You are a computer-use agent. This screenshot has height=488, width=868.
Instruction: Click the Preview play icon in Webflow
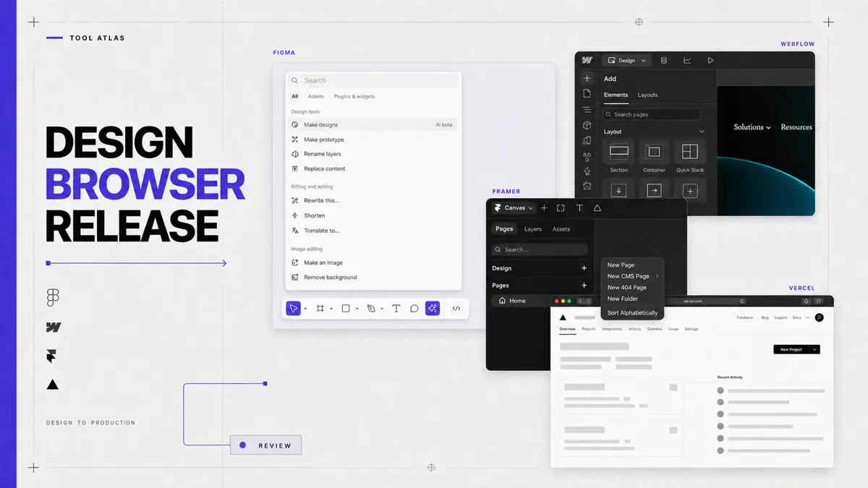pos(710,61)
